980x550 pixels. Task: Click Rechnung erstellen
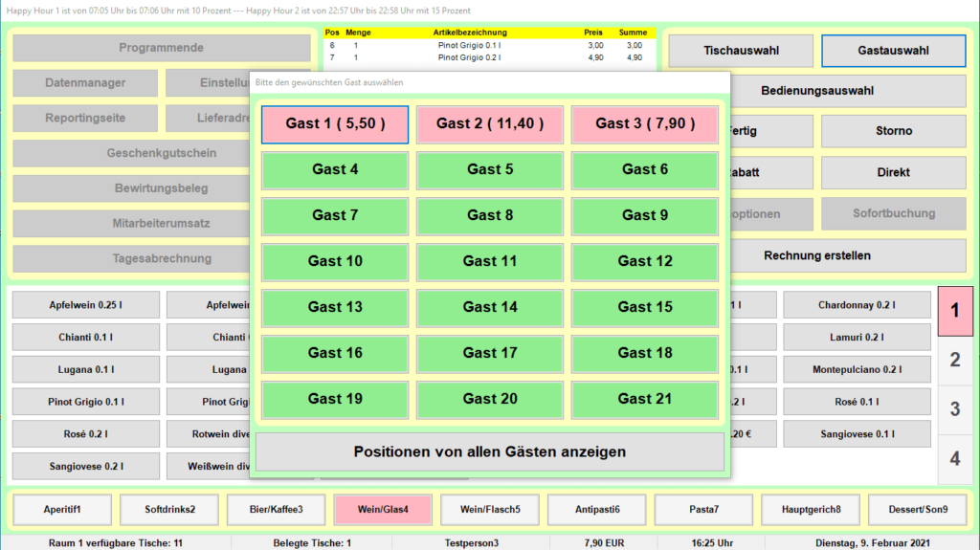click(x=848, y=255)
